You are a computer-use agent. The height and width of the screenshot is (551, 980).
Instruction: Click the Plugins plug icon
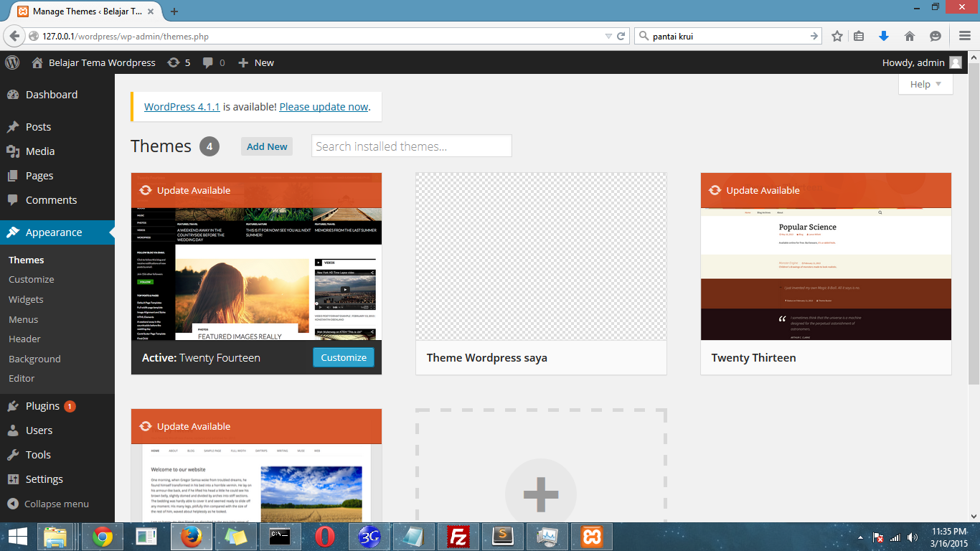(13, 406)
